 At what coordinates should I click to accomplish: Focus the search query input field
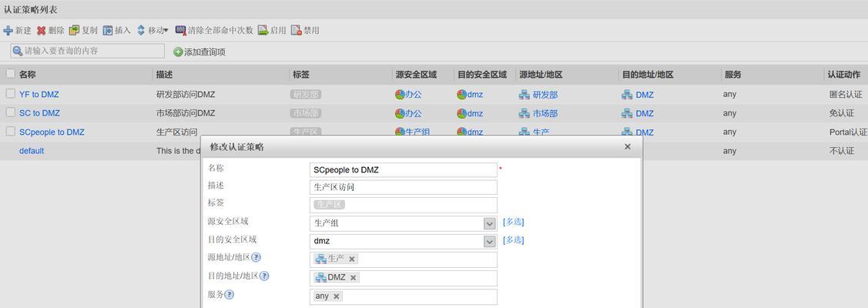coord(88,51)
